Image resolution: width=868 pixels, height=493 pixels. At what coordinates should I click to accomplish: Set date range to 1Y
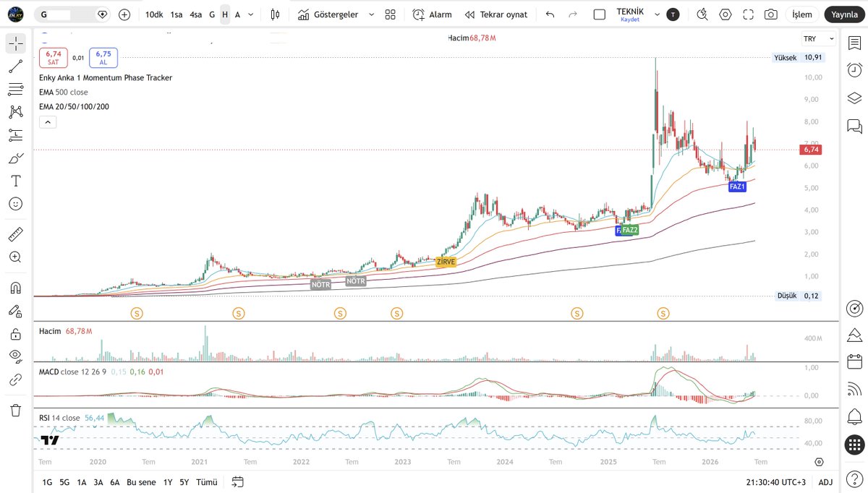pos(168,482)
